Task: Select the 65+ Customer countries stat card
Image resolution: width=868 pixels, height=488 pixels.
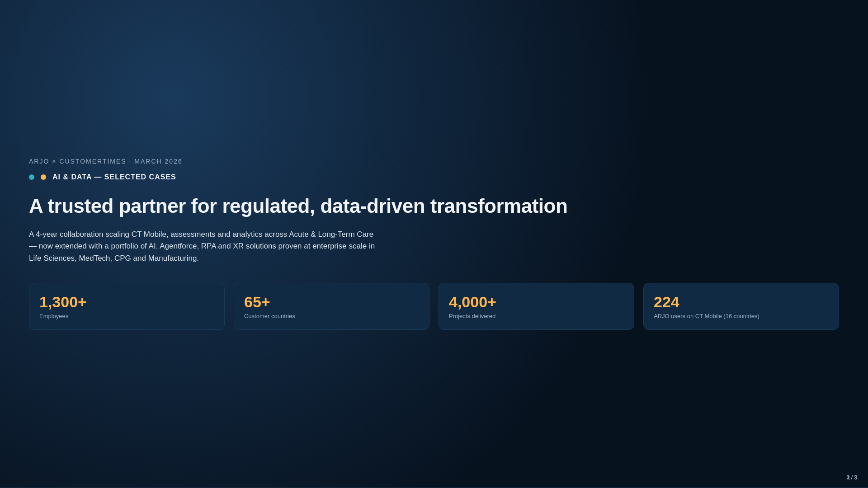Action: click(331, 306)
